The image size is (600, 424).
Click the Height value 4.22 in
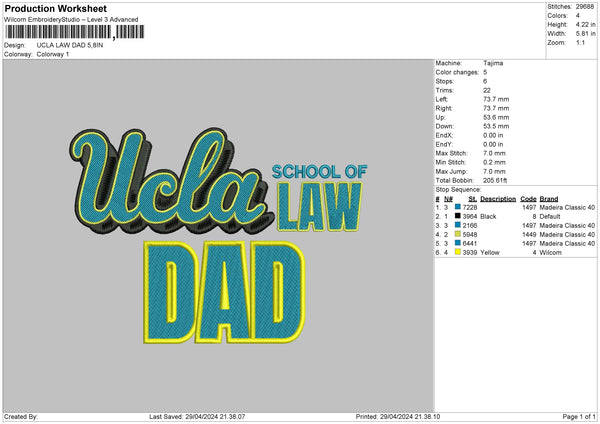coord(585,24)
